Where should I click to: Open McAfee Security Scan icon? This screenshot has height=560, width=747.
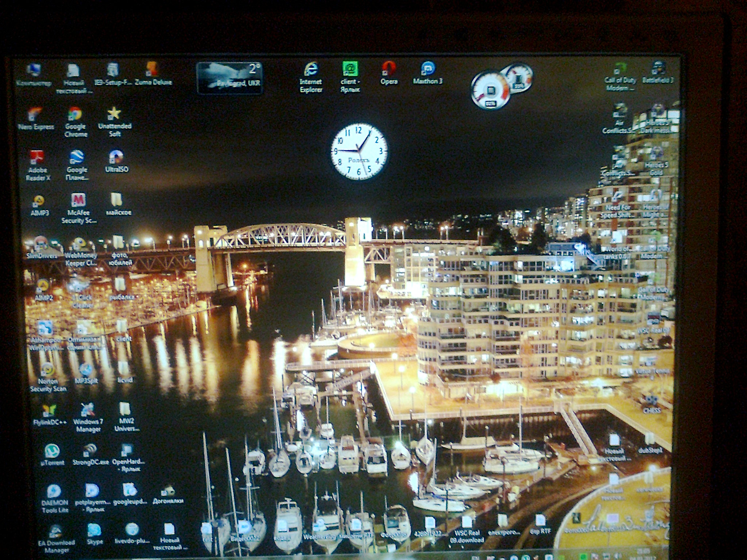tap(78, 200)
